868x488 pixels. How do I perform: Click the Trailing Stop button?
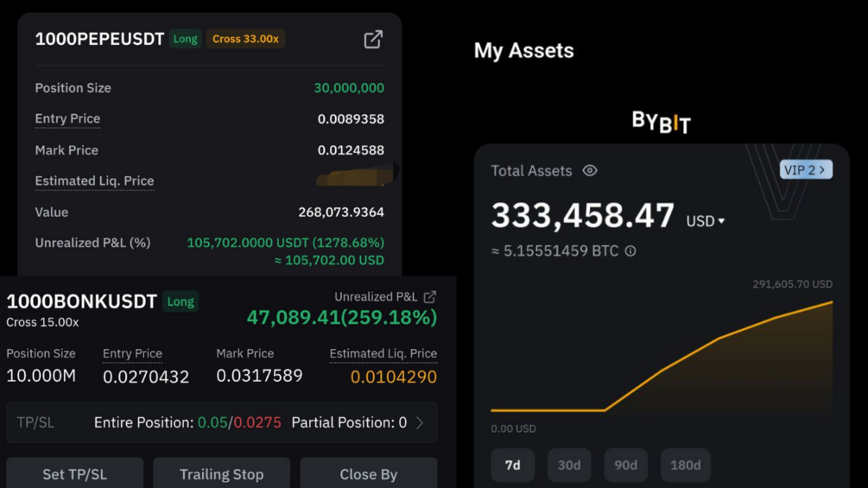[x=221, y=473]
